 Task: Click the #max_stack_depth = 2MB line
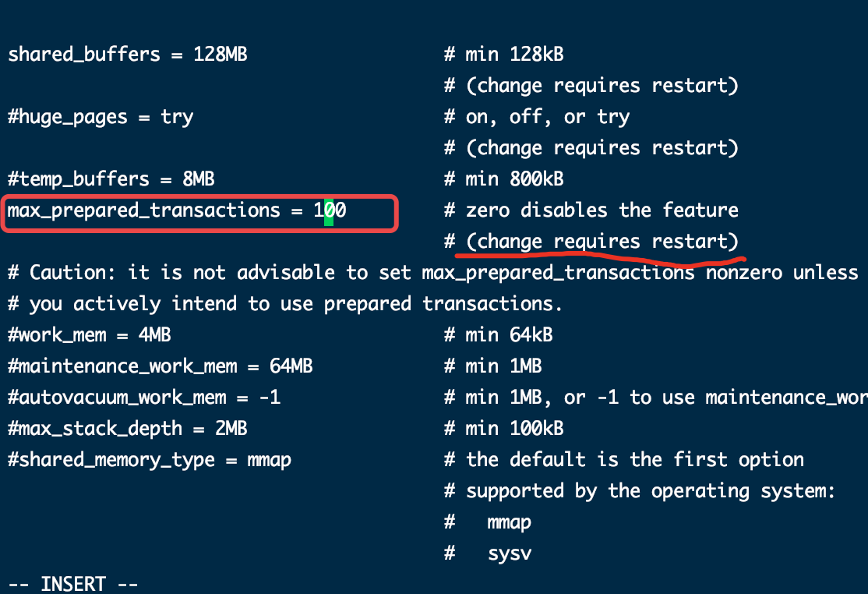coord(128,429)
